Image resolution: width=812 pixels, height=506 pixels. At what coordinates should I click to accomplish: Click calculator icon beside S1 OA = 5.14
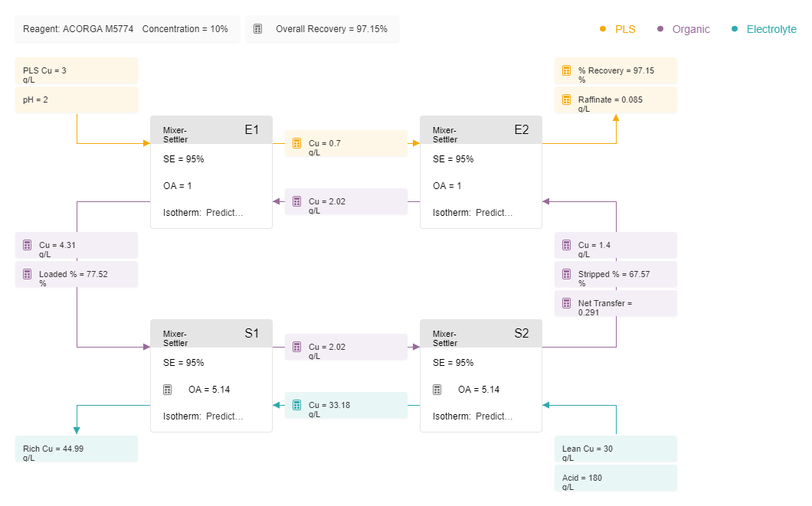click(x=167, y=390)
